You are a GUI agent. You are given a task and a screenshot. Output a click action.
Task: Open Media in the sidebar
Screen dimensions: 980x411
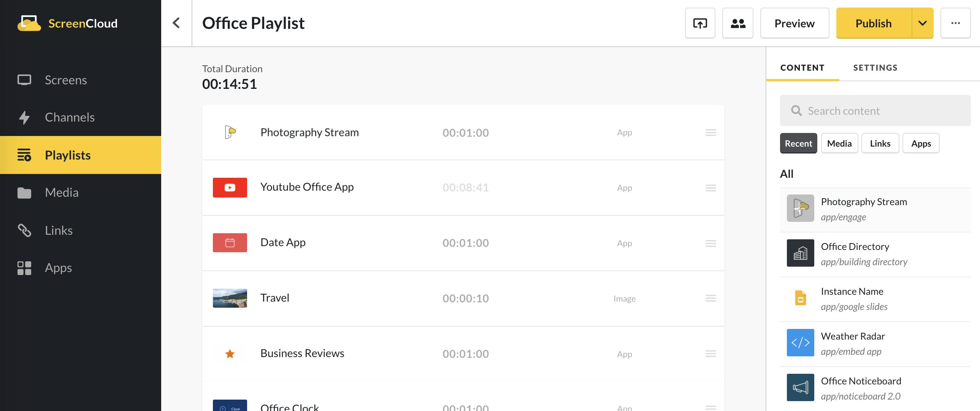[81, 193]
